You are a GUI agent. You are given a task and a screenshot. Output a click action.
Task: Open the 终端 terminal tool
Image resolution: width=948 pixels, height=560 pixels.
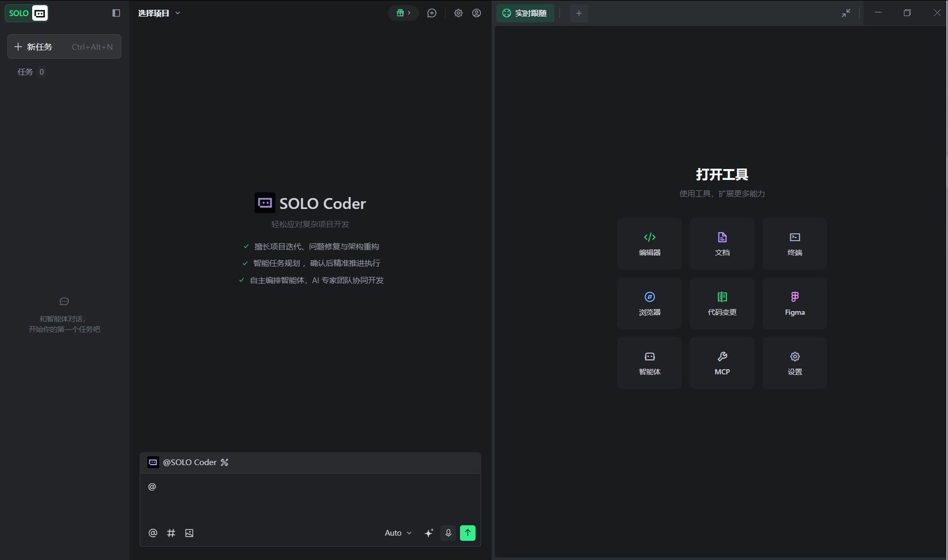(794, 244)
